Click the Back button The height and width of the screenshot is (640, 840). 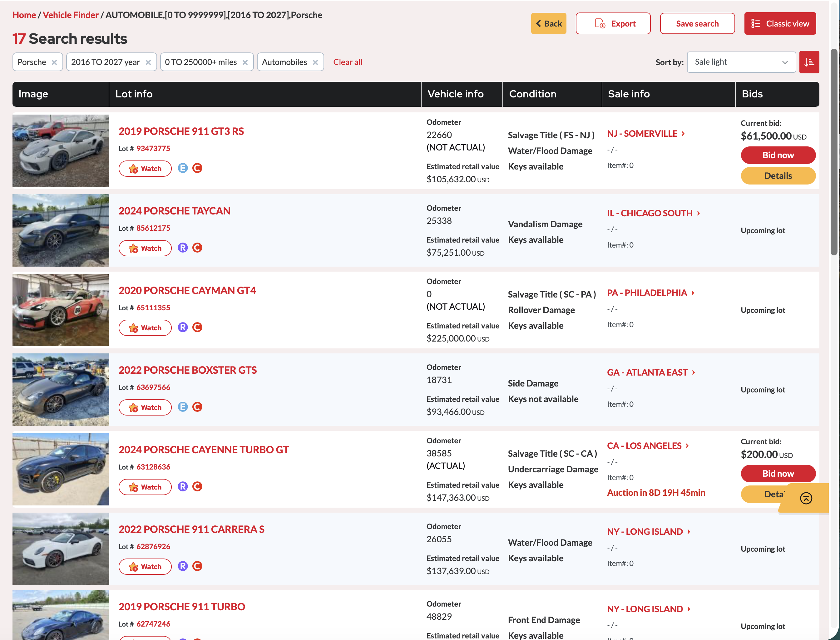549,24
